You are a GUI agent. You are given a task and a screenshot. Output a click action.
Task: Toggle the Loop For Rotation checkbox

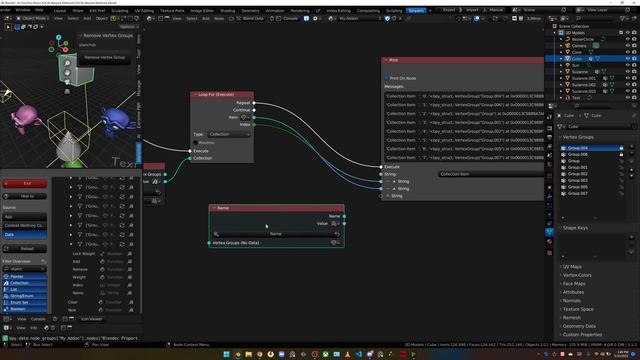[196, 142]
